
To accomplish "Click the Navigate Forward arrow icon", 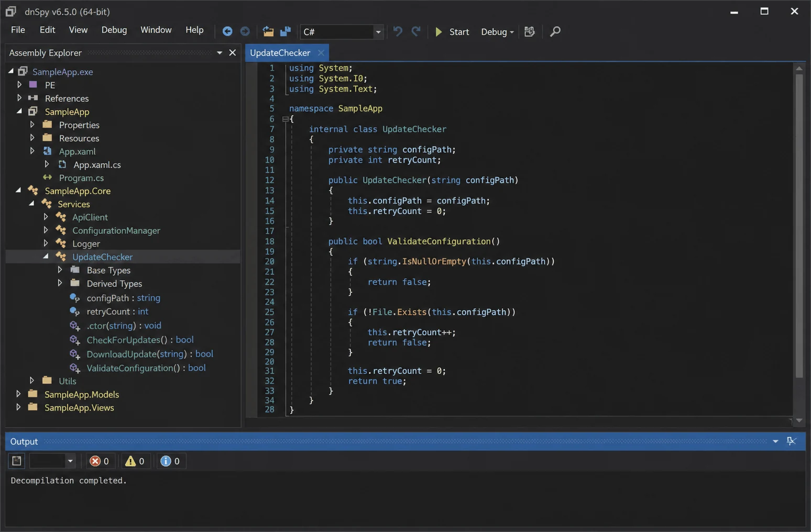I will [245, 31].
